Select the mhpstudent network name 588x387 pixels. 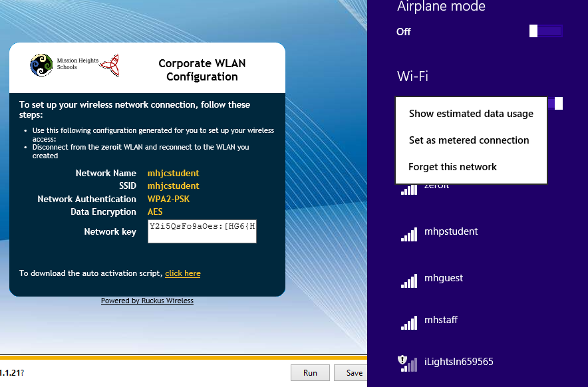coord(451,232)
